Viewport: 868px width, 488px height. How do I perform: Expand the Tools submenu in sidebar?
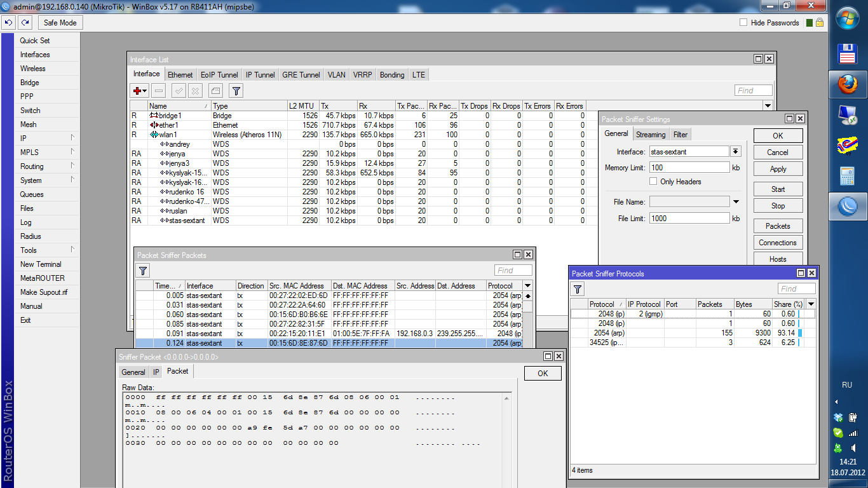[x=72, y=250]
